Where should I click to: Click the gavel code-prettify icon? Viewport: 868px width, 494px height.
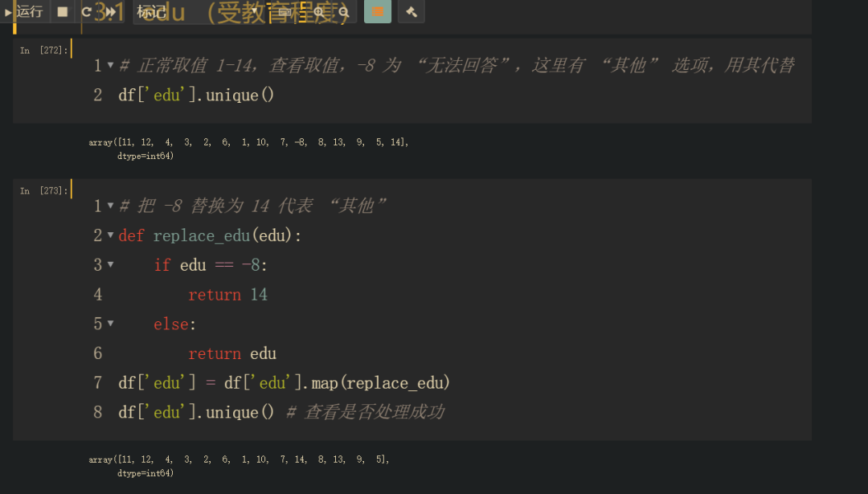point(411,11)
